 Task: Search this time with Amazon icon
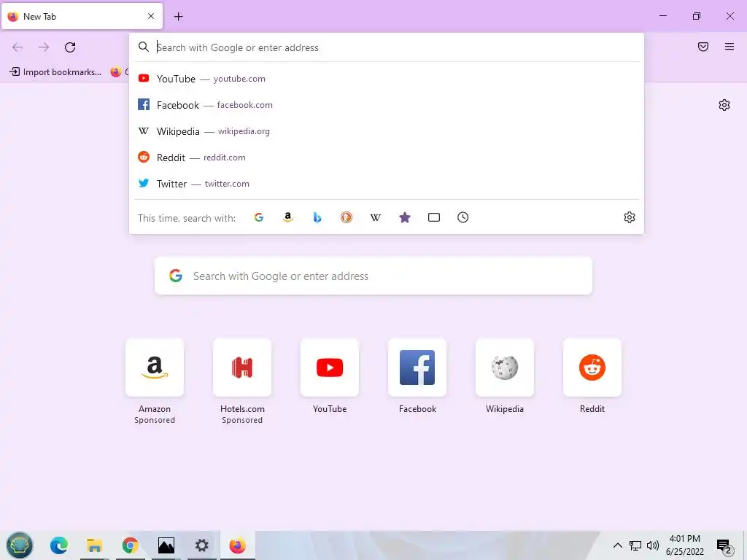click(x=287, y=217)
